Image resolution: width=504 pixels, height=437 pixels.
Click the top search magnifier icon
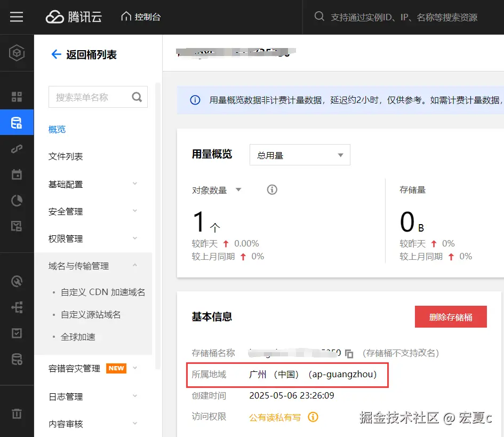[319, 16]
